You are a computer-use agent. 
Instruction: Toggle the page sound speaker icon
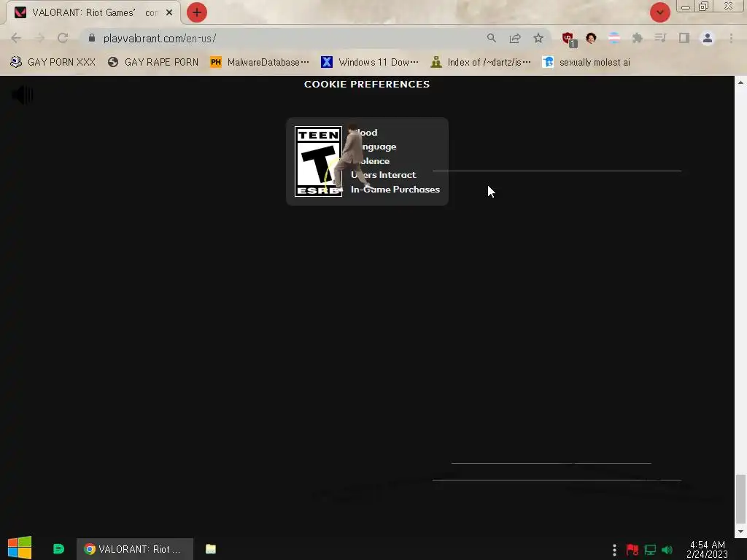pyautogui.click(x=23, y=96)
